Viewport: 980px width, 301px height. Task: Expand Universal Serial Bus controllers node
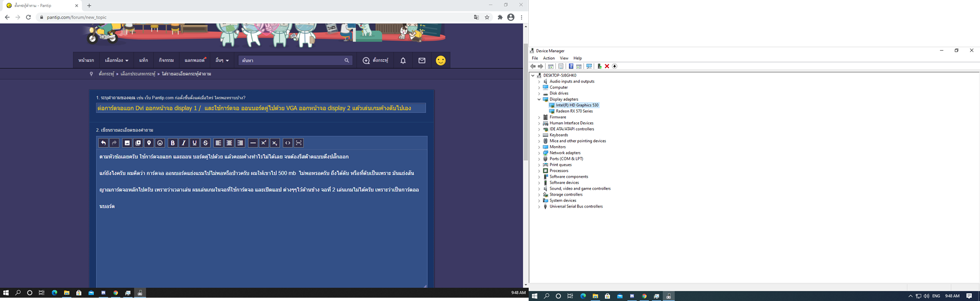point(539,207)
